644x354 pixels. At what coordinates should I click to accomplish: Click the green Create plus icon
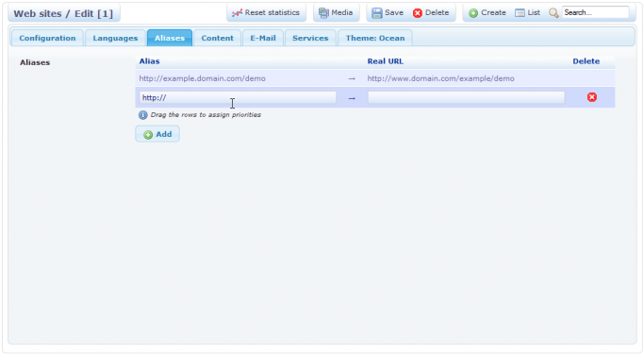click(x=473, y=13)
